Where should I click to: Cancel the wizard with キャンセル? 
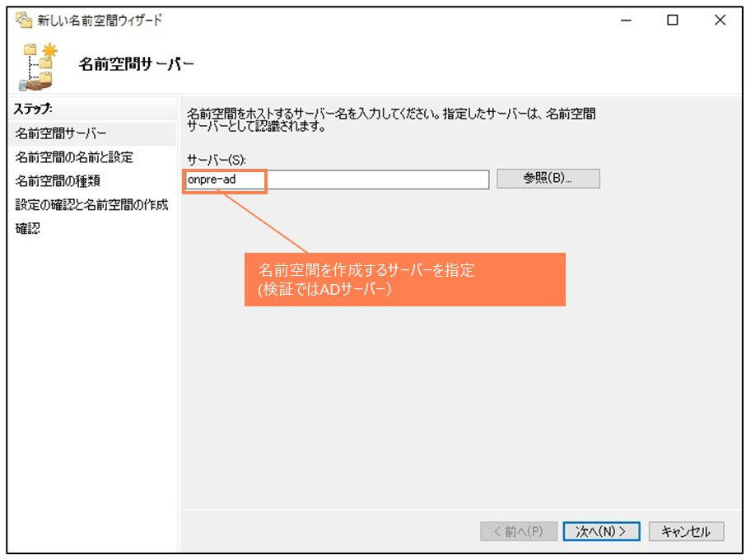click(x=686, y=531)
